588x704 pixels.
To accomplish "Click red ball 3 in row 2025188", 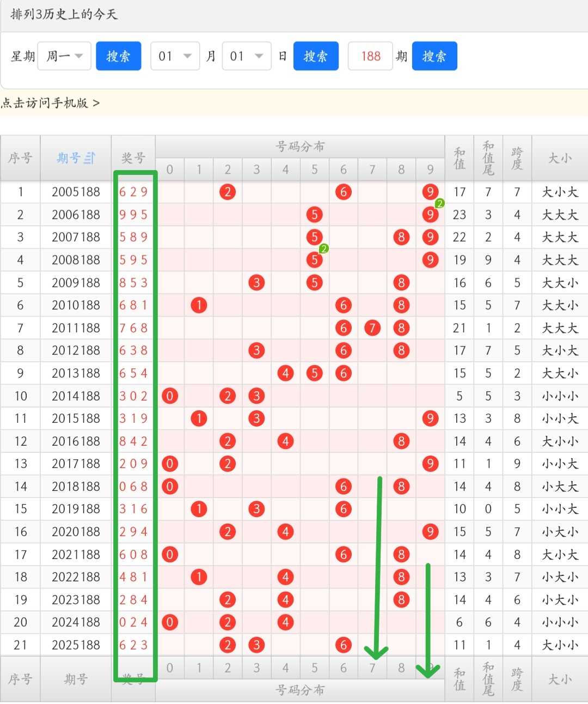I will [256, 645].
